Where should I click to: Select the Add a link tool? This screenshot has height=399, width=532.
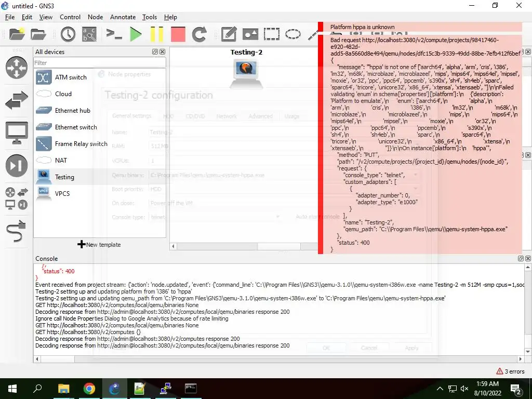click(x=16, y=231)
